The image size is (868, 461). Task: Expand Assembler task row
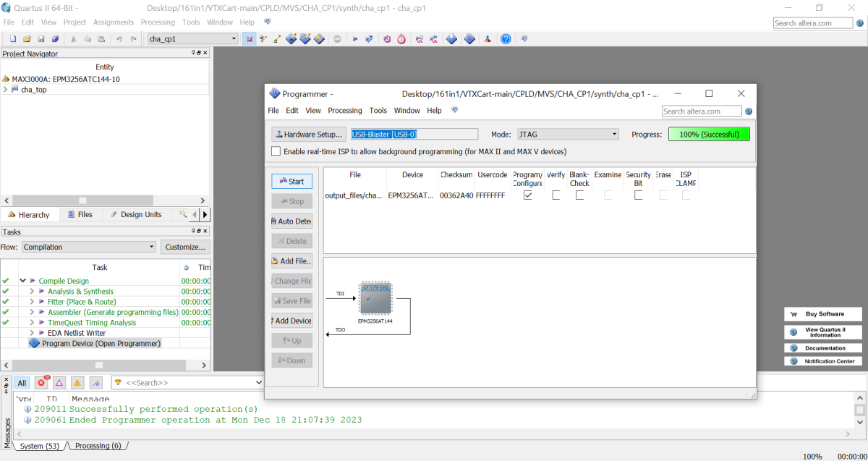(32, 313)
